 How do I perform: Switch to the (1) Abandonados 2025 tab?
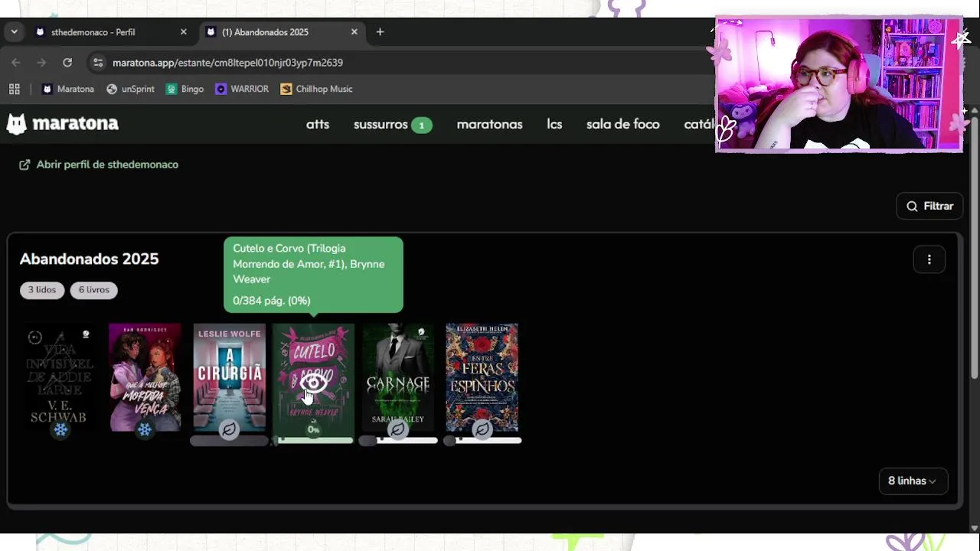283,32
